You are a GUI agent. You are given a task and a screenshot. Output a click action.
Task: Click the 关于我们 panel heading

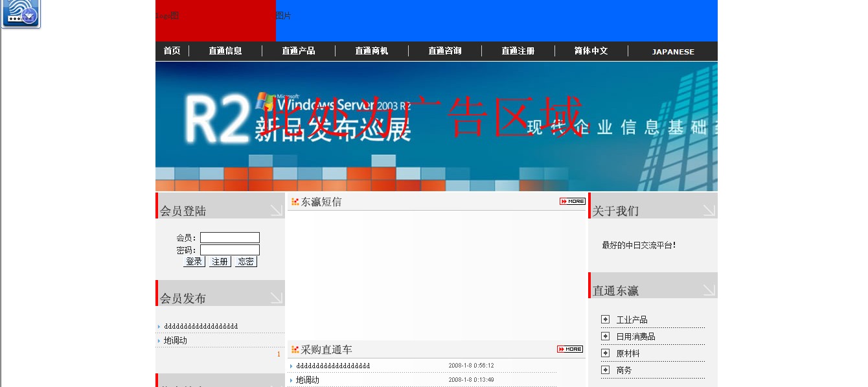click(x=616, y=211)
